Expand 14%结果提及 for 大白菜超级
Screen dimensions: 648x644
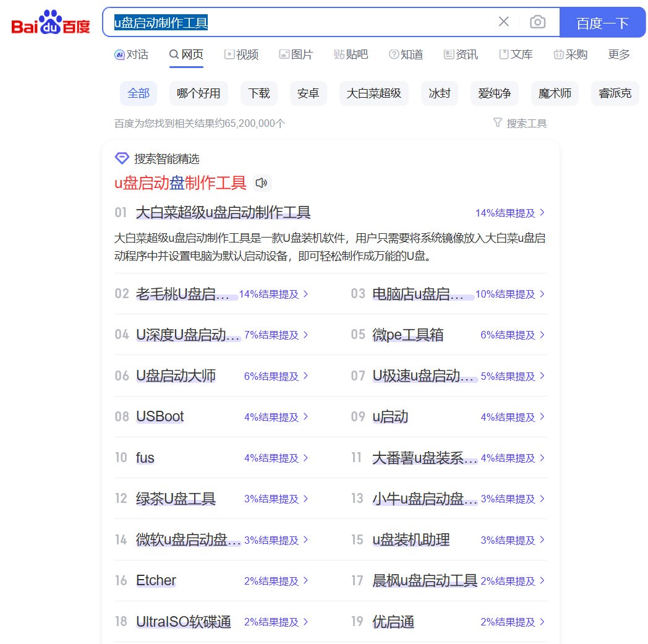pos(510,213)
